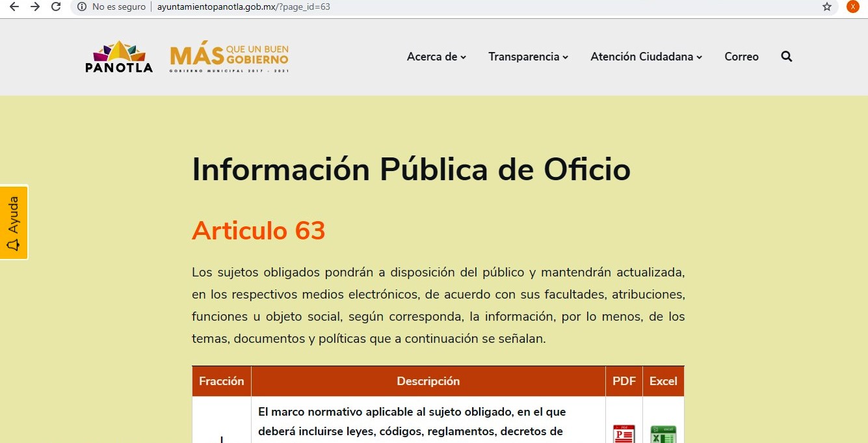
Task: Click the Descripción column header
Action: (x=428, y=381)
